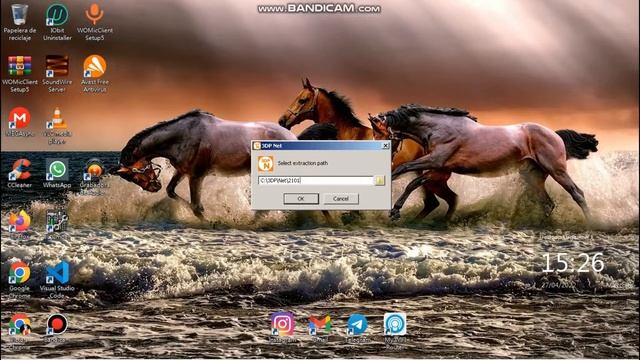This screenshot has width=640, height=360.
Task: Click the extraction path browse folder button
Action: [x=380, y=180]
